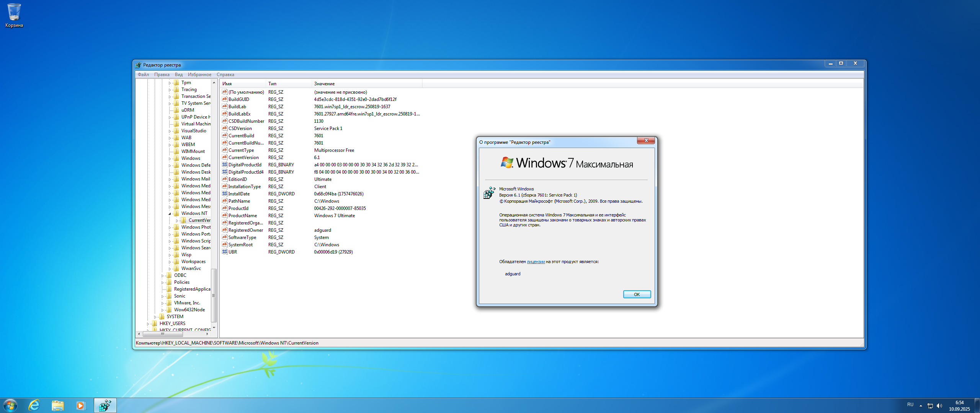The width and height of the screenshot is (980, 413).
Task: Click the CSDVersion string icon
Action: click(225, 128)
